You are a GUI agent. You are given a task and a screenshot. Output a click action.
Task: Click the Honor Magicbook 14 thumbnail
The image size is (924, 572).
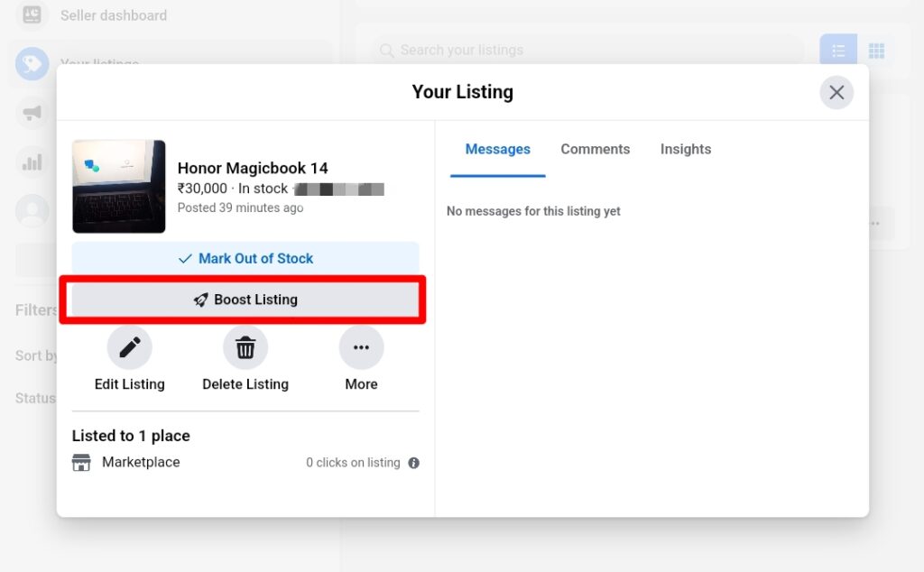tap(119, 187)
